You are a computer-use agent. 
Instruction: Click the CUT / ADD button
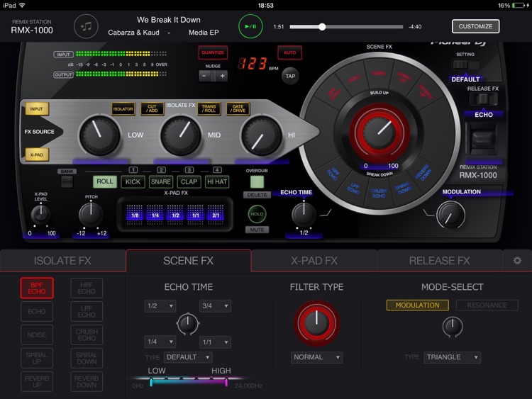click(152, 109)
